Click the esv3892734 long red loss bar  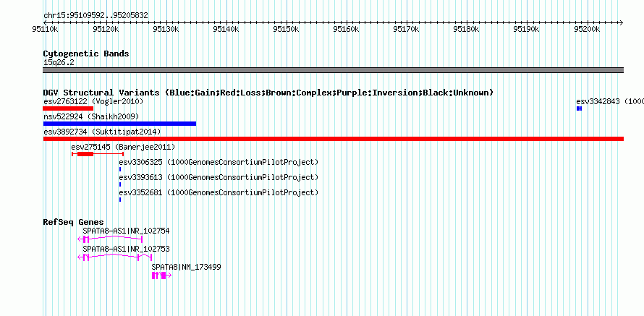333,139
